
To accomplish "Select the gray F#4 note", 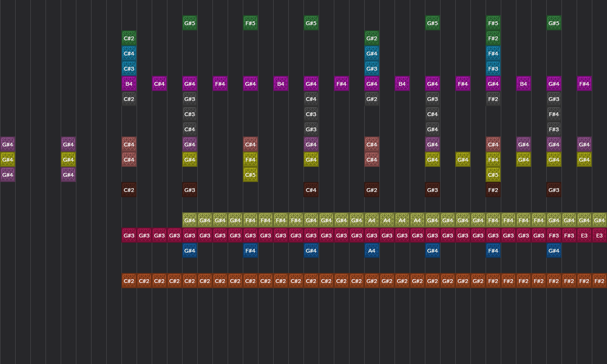I will click(x=554, y=114).
